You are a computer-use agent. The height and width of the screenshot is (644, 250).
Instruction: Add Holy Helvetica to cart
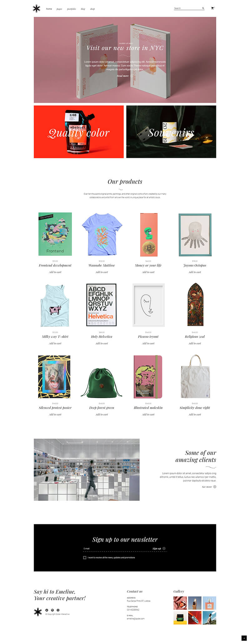102,344
